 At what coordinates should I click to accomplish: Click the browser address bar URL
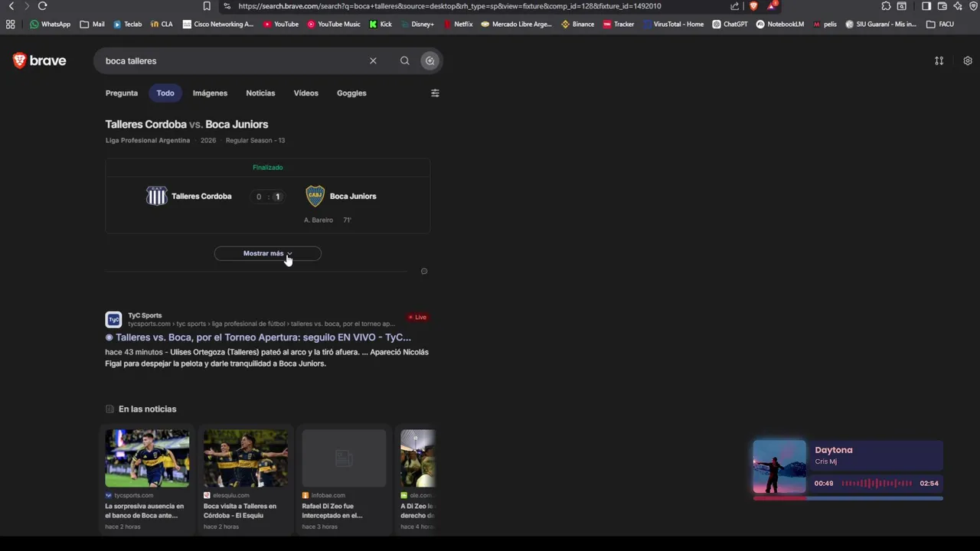[449, 6]
